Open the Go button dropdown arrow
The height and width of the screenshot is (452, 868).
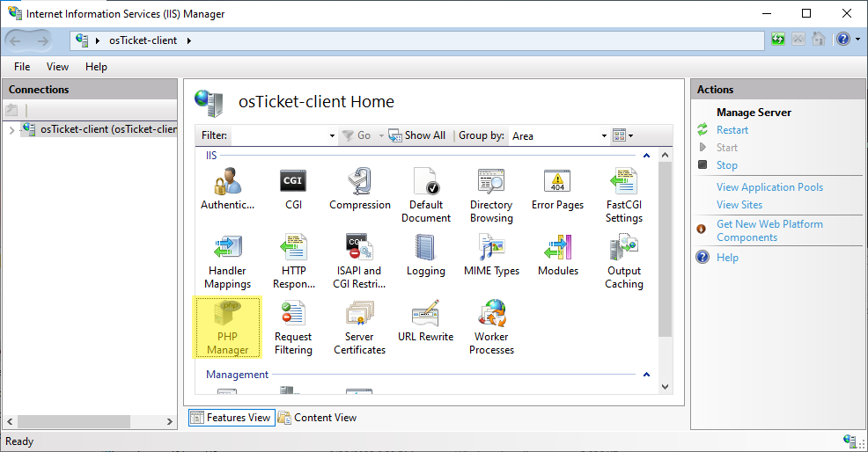coord(381,135)
